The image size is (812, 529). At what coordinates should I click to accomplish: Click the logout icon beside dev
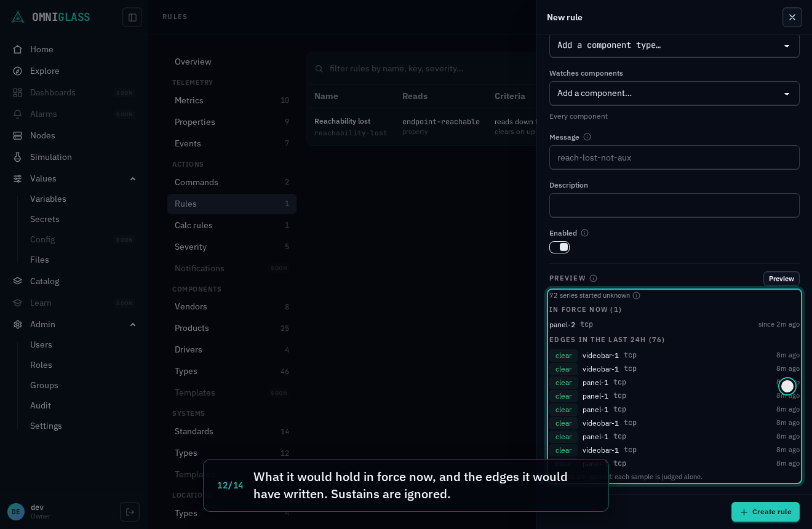pos(130,512)
